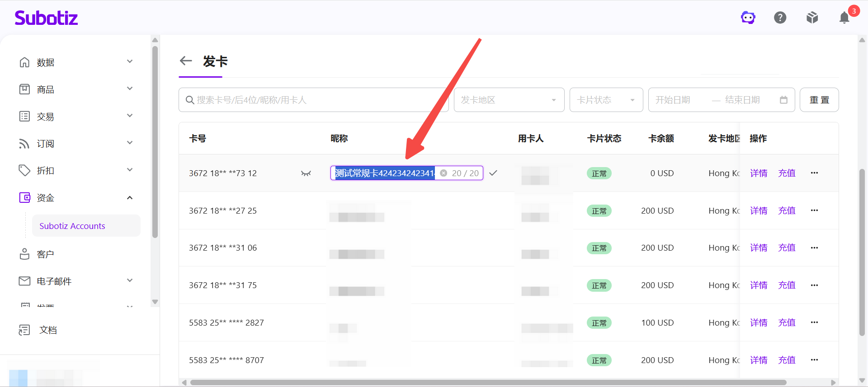The height and width of the screenshot is (387, 868).
Task: Expand the 数据 menu chevron
Action: click(x=130, y=61)
